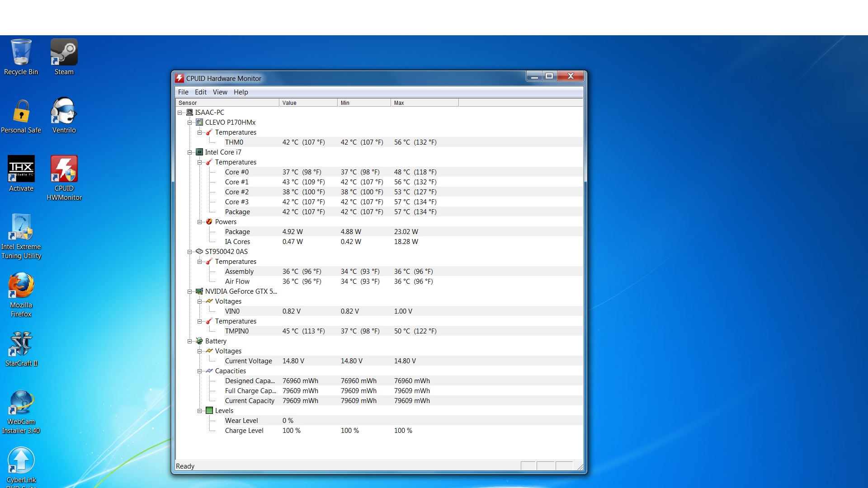Collapse the Powers node

point(200,222)
